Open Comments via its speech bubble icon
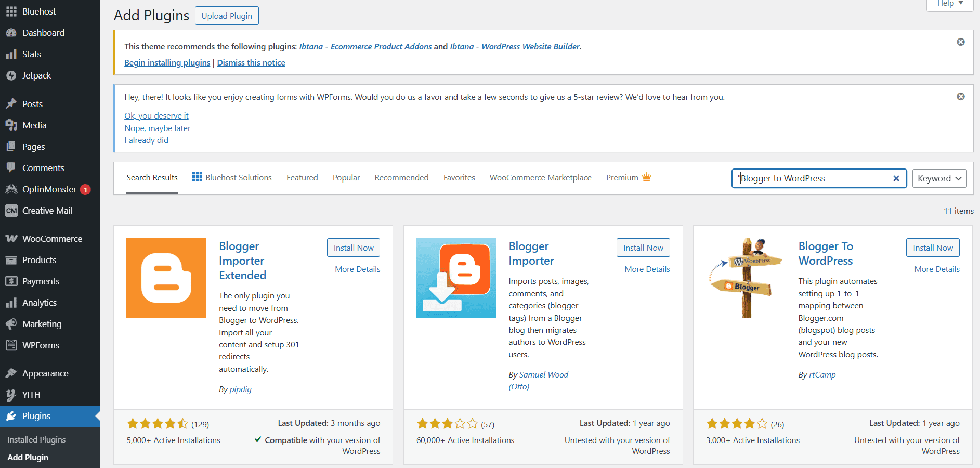 (11, 167)
